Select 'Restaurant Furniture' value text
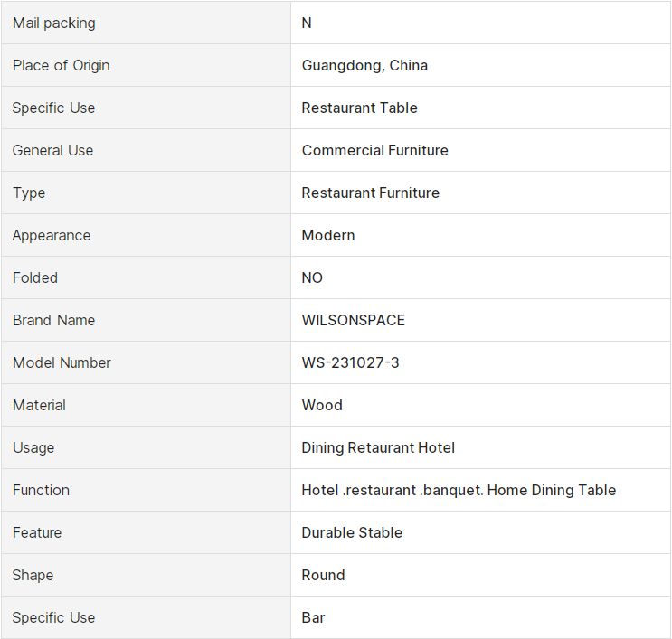 tap(371, 193)
